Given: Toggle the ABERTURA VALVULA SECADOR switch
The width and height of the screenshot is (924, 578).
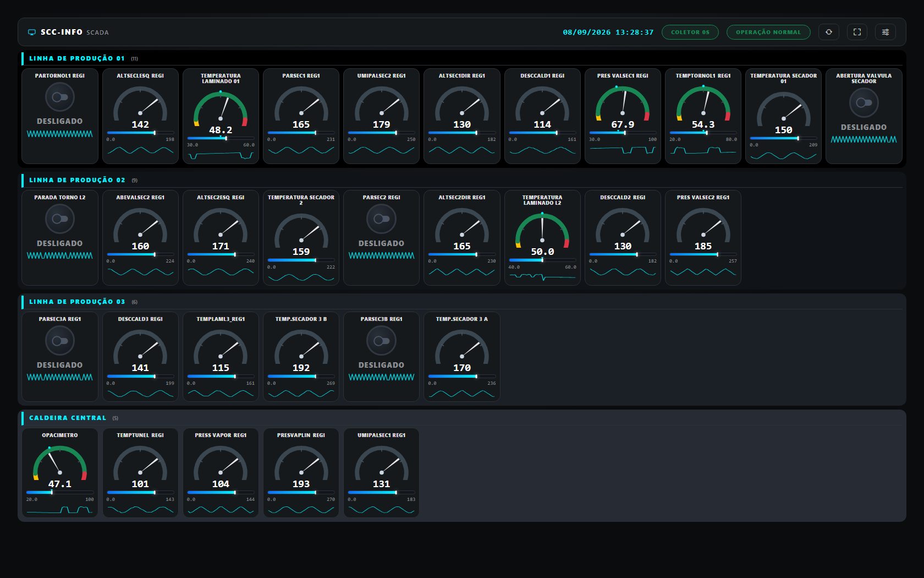Looking at the screenshot, I should pos(864,103).
